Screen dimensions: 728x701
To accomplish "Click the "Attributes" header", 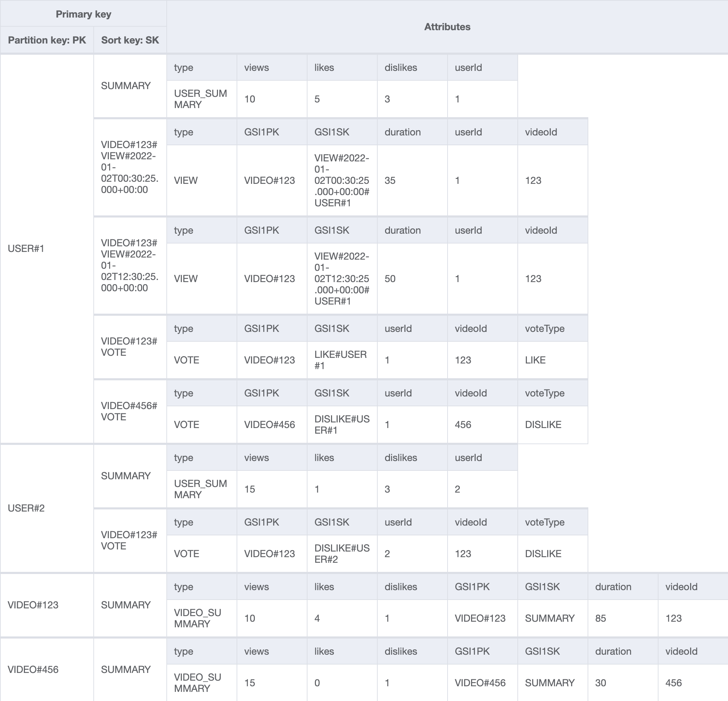I will 447,27.
